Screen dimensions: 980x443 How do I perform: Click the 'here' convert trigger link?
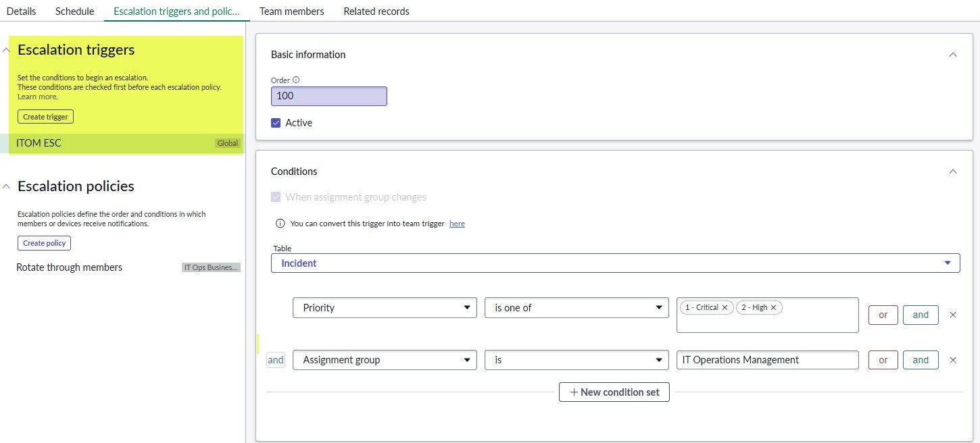(x=457, y=224)
